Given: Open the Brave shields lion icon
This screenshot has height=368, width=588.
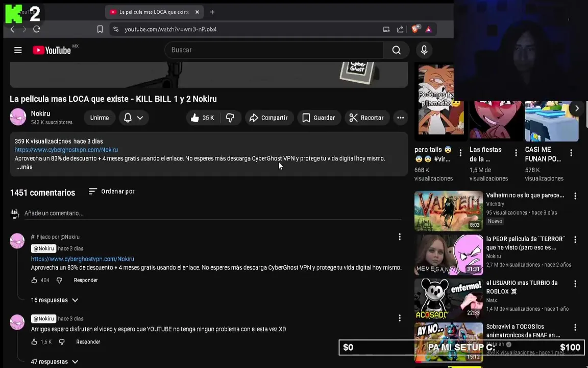Looking at the screenshot, I should pyautogui.click(x=415, y=29).
